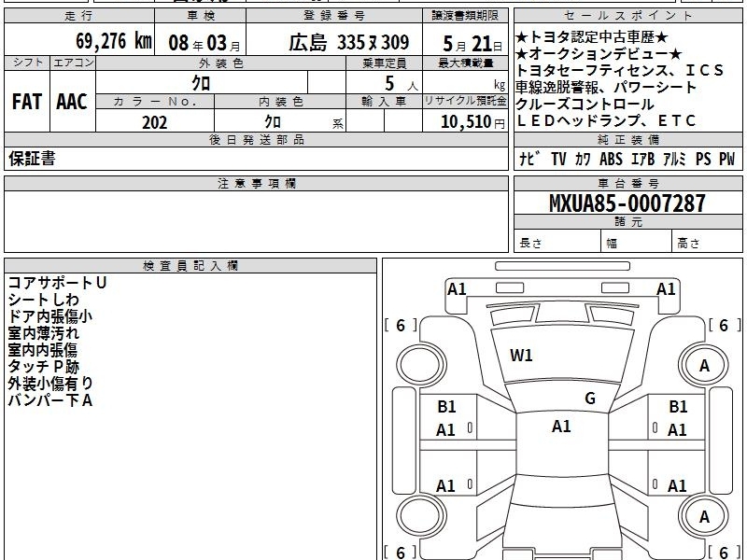Select the 車検 date 08年03月

[x=204, y=43]
